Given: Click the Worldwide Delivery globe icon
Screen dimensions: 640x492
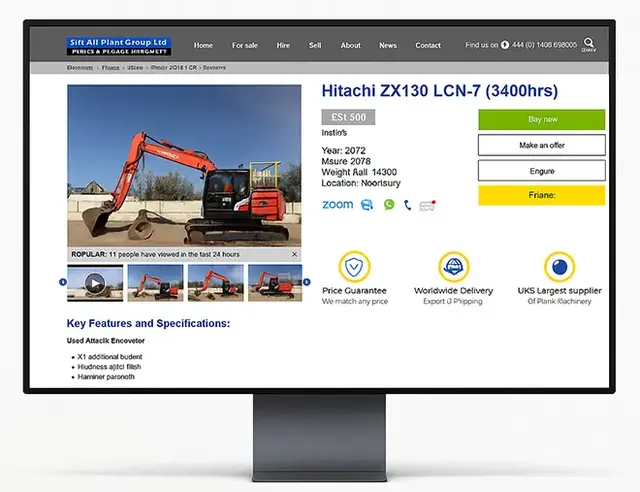Looking at the screenshot, I should point(453,267).
